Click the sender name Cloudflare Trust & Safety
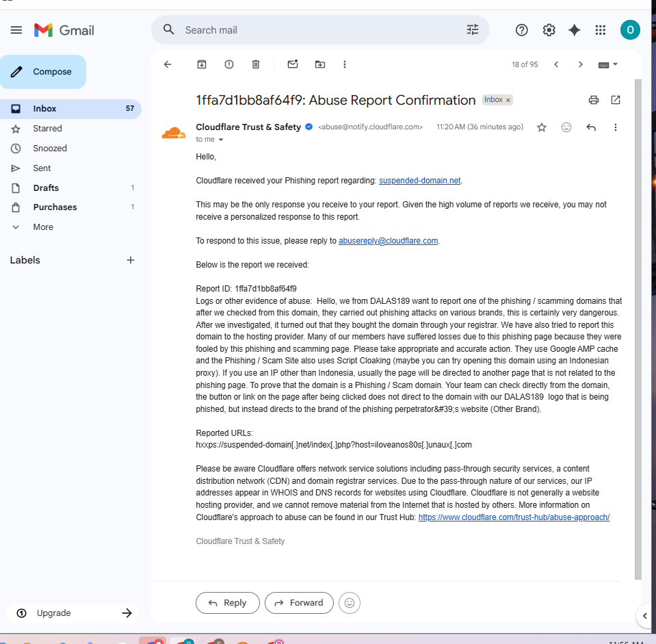Screen dimensions: 656x644 click(248, 127)
